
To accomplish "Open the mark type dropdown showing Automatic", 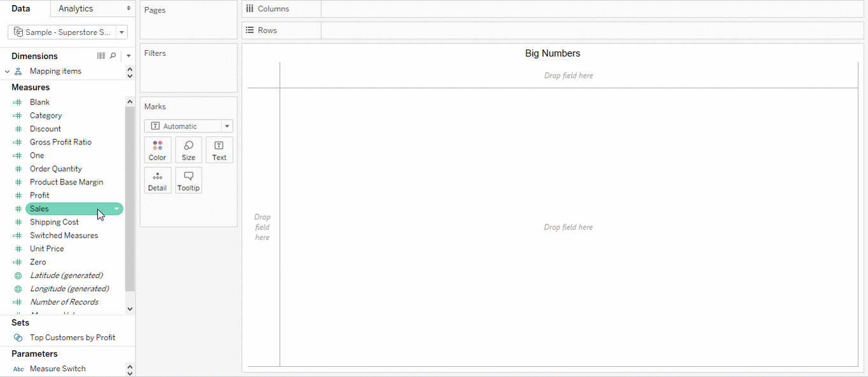I will (x=227, y=126).
